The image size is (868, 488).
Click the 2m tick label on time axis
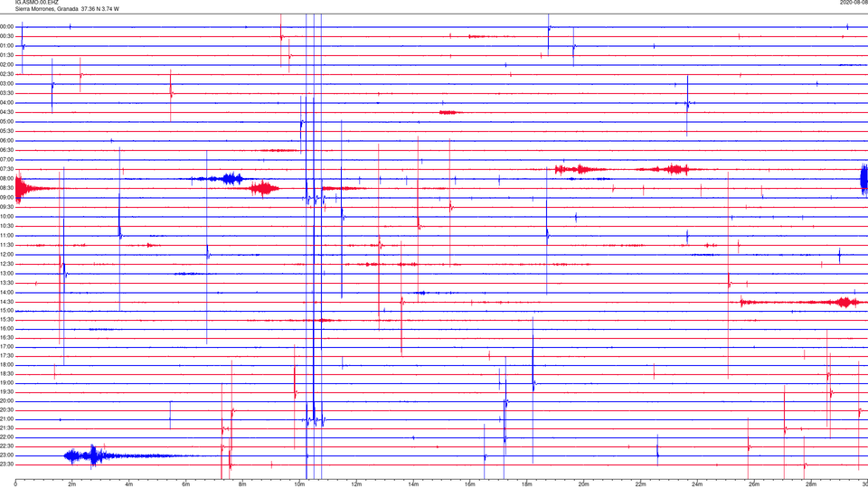point(72,484)
